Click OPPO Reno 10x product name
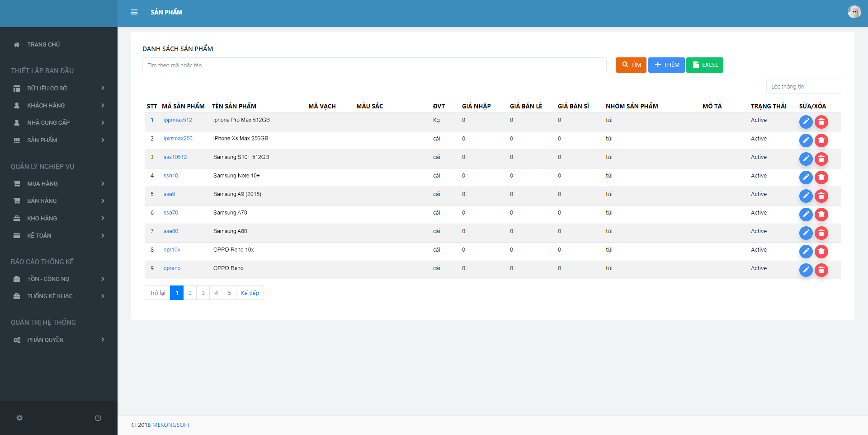Image resolution: width=868 pixels, height=435 pixels. pos(233,250)
